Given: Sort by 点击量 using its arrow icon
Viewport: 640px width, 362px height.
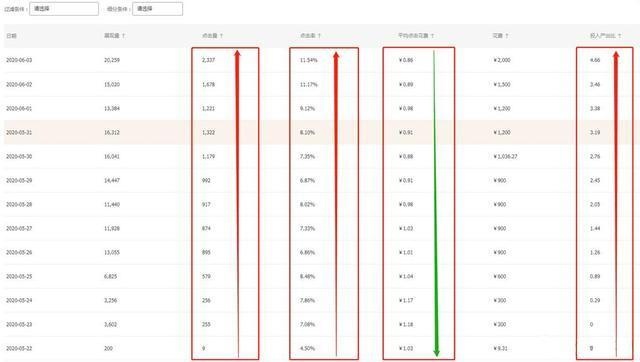Looking at the screenshot, I should [222, 36].
